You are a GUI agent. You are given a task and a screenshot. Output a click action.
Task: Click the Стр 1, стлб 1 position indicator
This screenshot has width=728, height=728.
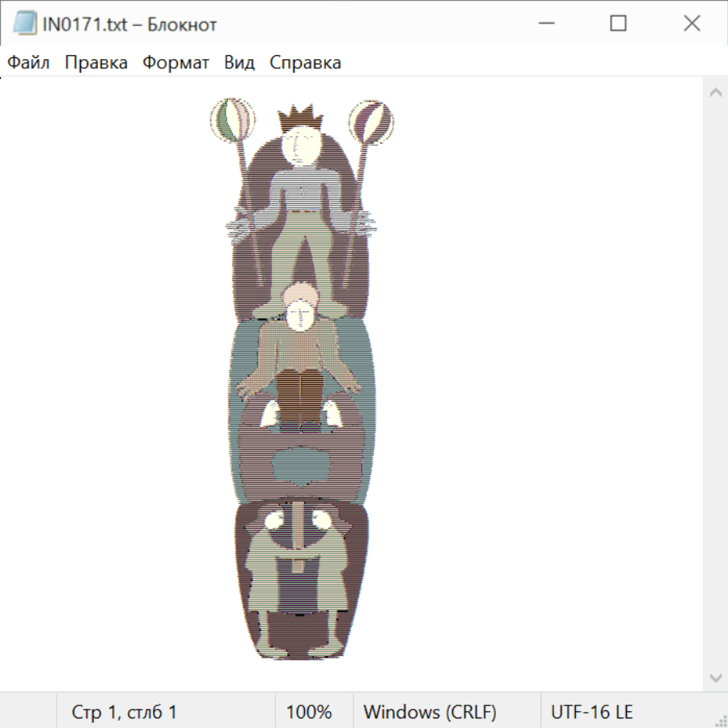[125, 713]
